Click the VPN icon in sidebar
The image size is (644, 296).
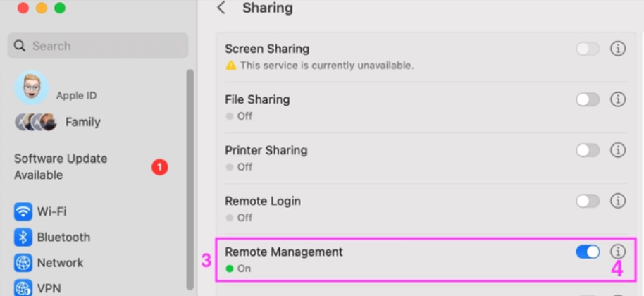(23, 288)
